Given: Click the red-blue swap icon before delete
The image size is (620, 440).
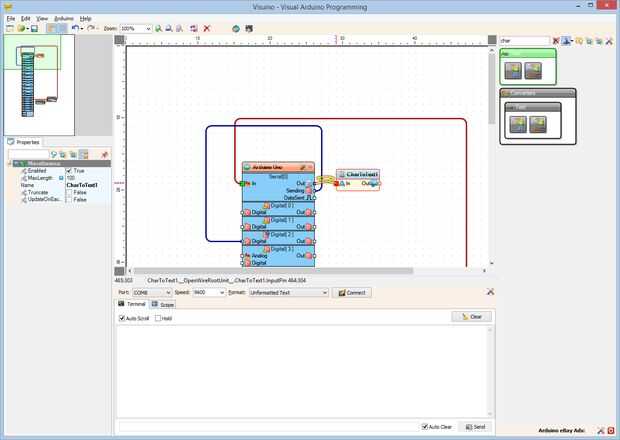Looking at the screenshot, I should point(193,28).
